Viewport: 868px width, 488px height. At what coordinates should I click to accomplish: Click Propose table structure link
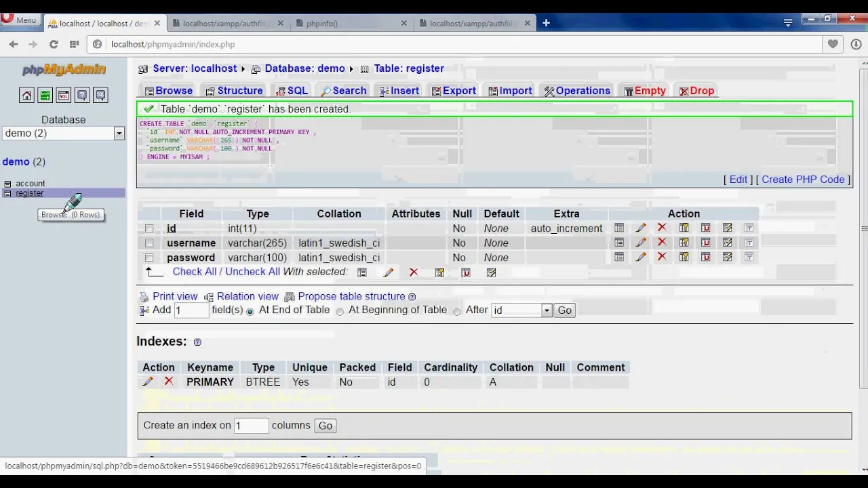tap(351, 296)
